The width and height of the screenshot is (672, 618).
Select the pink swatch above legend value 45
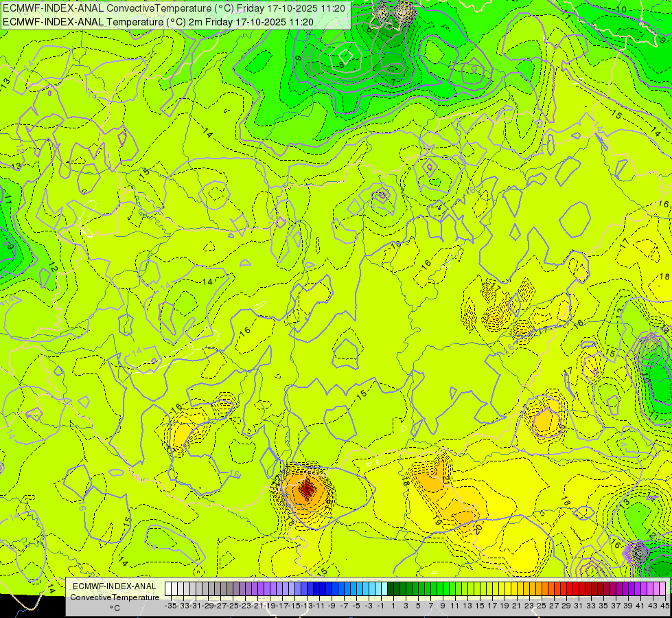pos(662,589)
